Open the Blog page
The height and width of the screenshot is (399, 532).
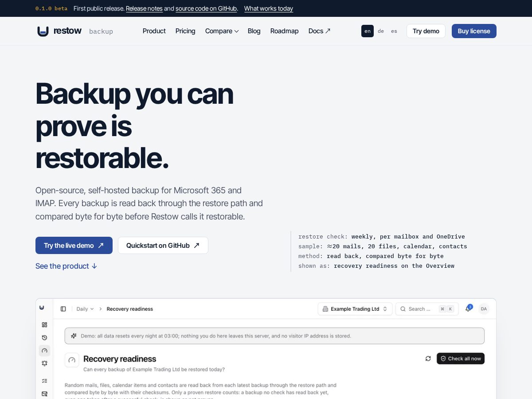point(254,31)
